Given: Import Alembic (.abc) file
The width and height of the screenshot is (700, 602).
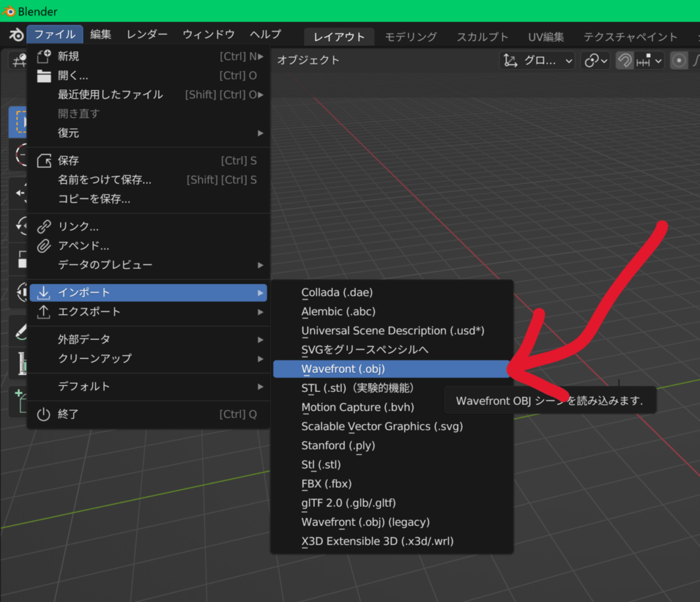Looking at the screenshot, I should coord(392,312).
